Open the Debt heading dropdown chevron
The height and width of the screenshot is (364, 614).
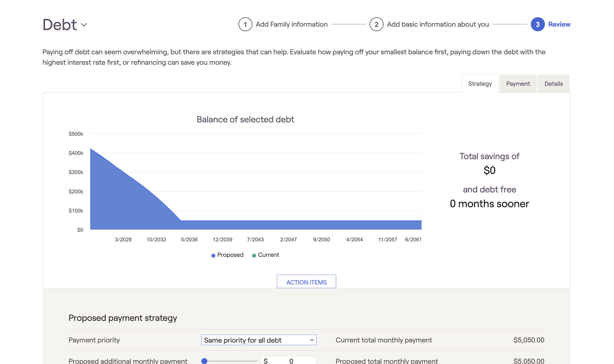(84, 25)
